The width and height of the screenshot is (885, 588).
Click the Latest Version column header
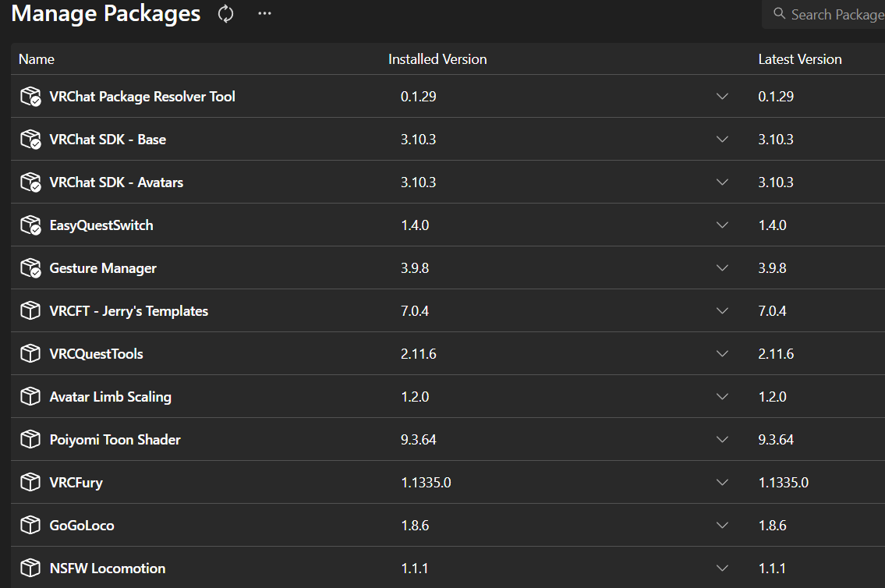[800, 59]
